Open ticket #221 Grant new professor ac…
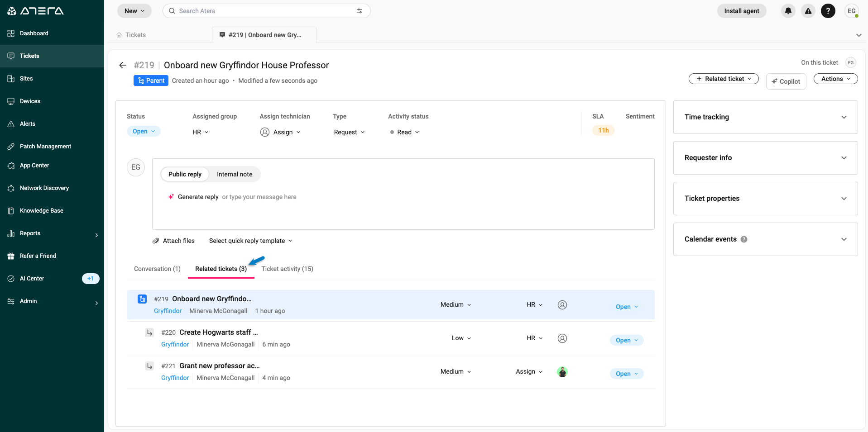868x432 pixels. pyautogui.click(x=220, y=366)
